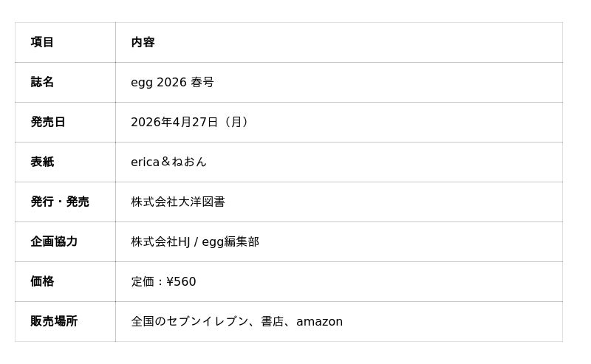Click the ¥560 price value
The image size is (591, 364).
[182, 281]
